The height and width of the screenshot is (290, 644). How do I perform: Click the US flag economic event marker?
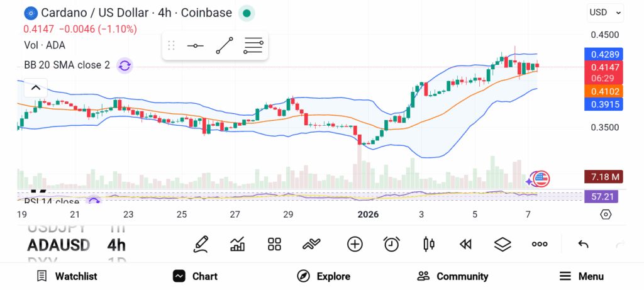click(541, 179)
